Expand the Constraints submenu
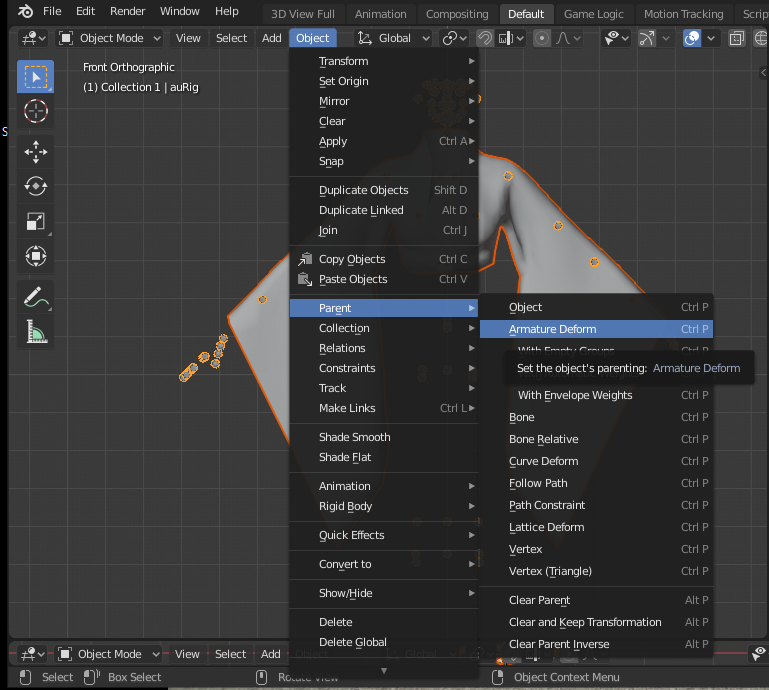 click(384, 368)
